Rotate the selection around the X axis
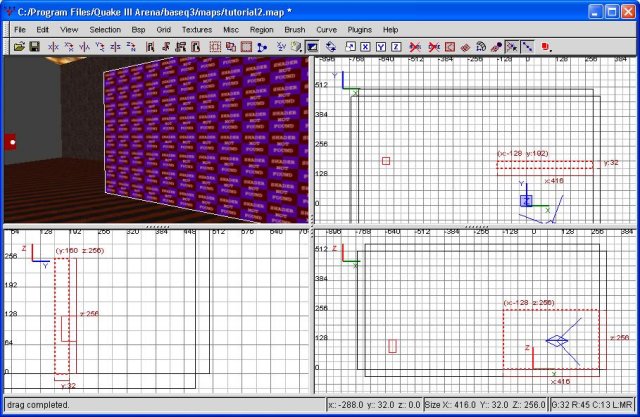 point(69,47)
